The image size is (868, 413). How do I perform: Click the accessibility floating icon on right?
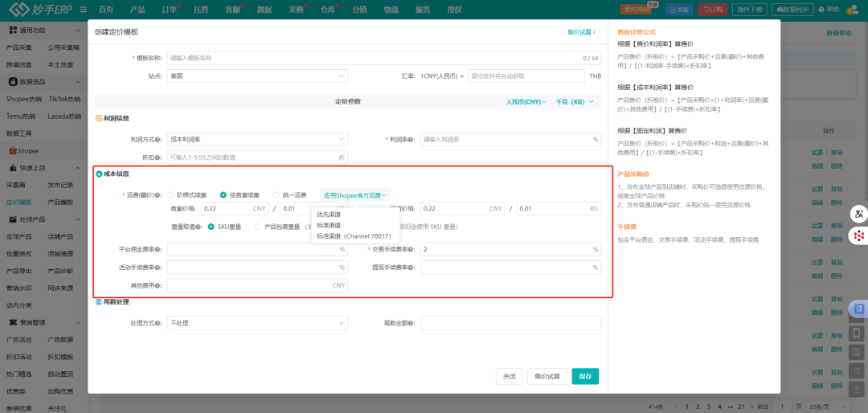click(x=858, y=215)
